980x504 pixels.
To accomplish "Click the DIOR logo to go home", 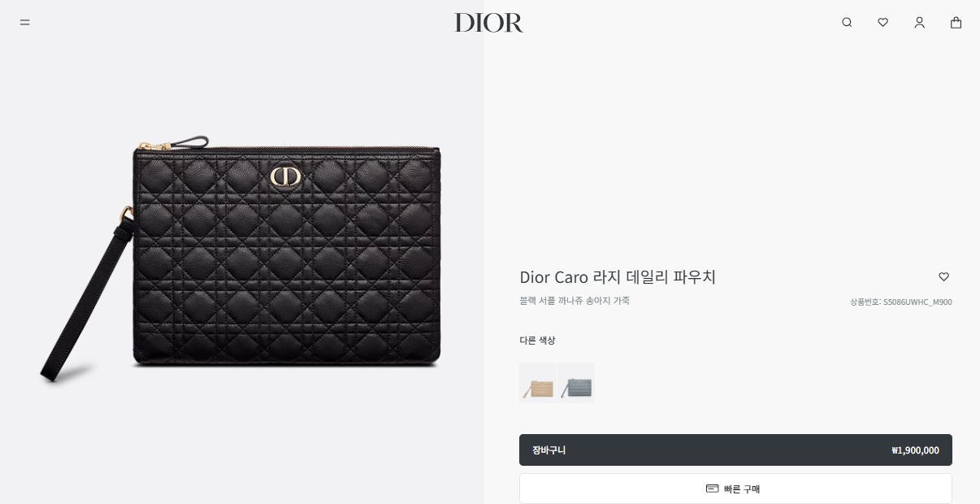I will point(488,23).
